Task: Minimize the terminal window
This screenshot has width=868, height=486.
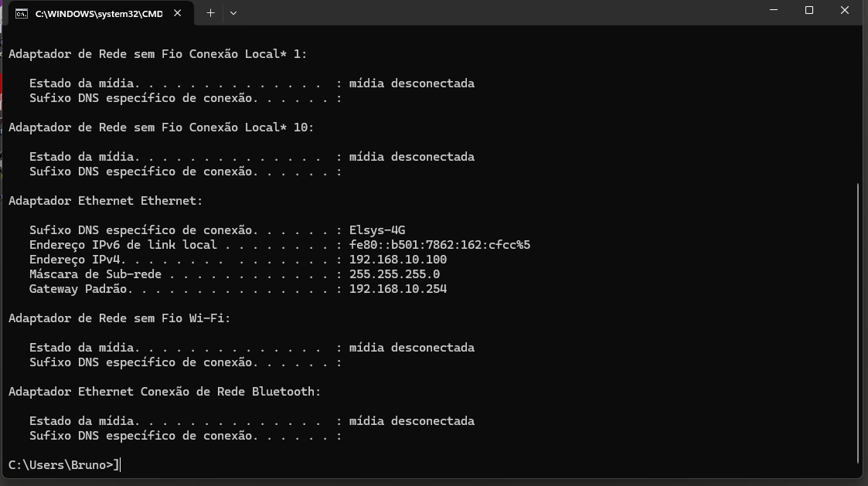Action: [x=774, y=10]
